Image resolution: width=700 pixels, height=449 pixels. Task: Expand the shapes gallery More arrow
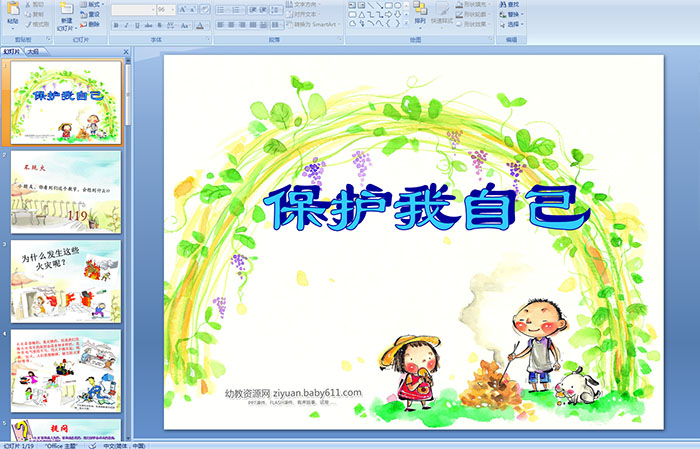point(406,23)
